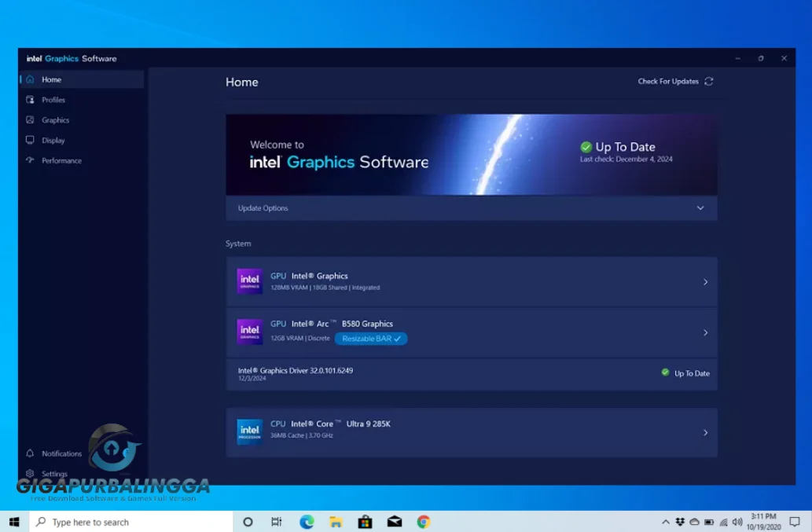Click the Intel Core processor logo badge
The width and height of the screenshot is (812, 532).
pos(250,431)
